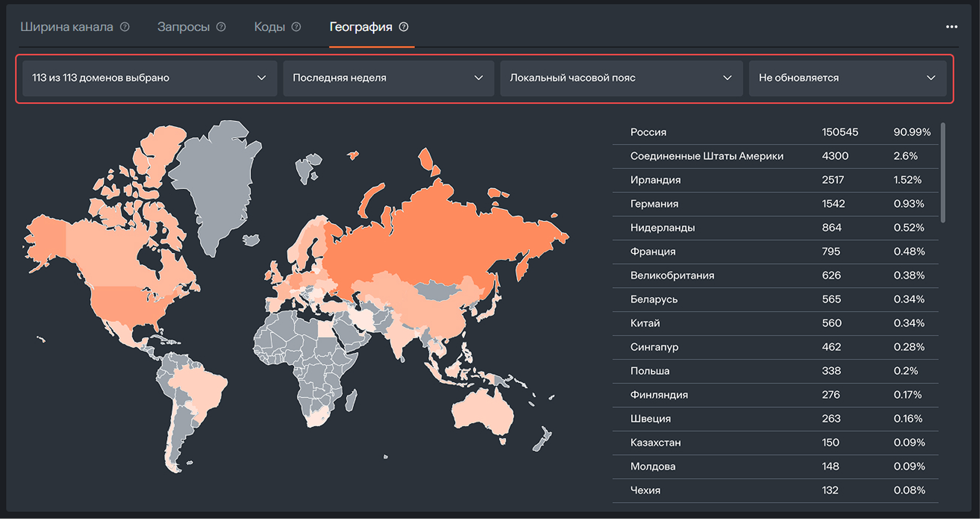The height and width of the screenshot is (519, 980).
Task: Open help tooltip for География
Action: tap(404, 27)
